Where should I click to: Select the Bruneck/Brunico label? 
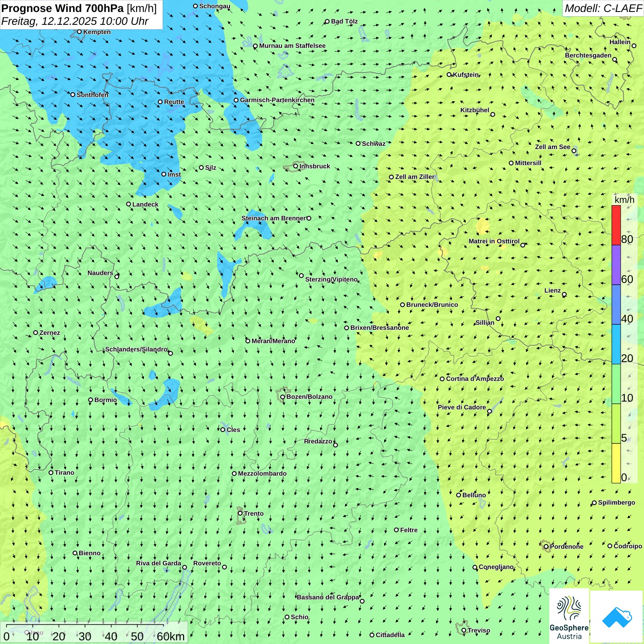432,305
